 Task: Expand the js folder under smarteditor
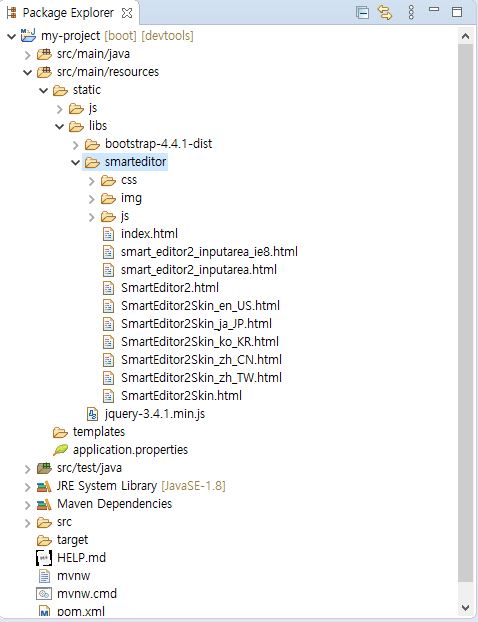click(x=92, y=217)
